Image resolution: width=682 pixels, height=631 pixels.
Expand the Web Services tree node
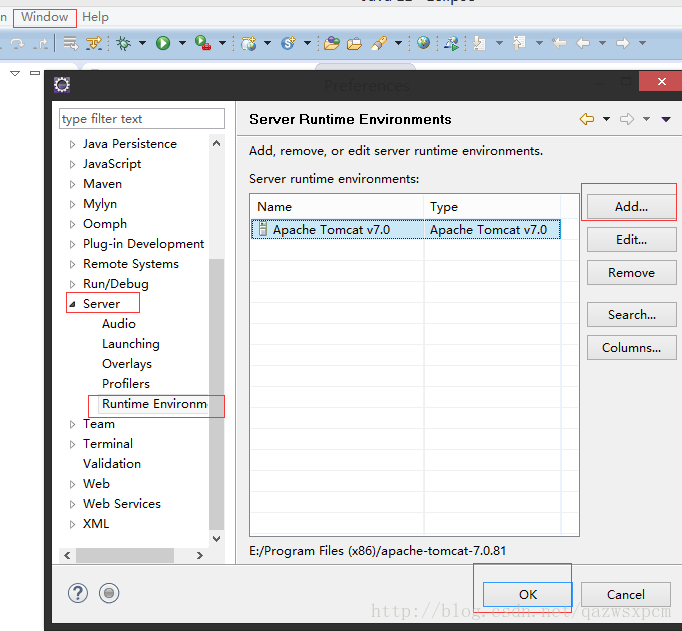point(72,504)
